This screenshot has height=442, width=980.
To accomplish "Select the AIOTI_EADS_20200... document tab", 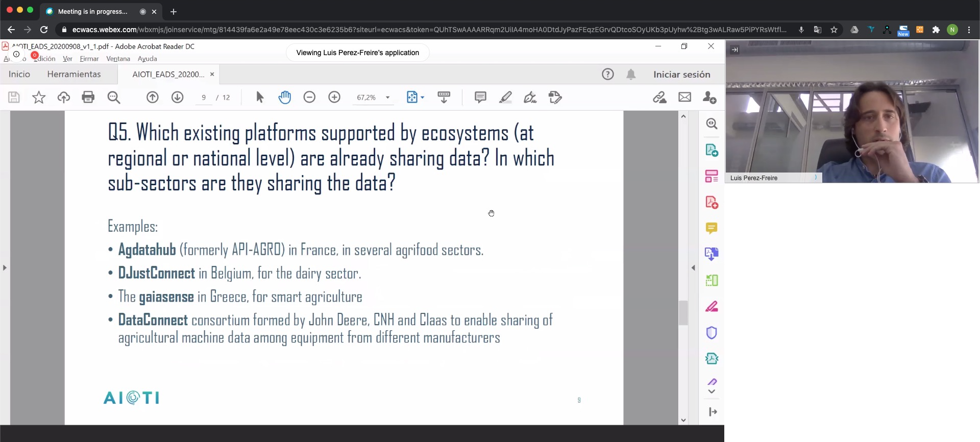I will click(168, 75).
